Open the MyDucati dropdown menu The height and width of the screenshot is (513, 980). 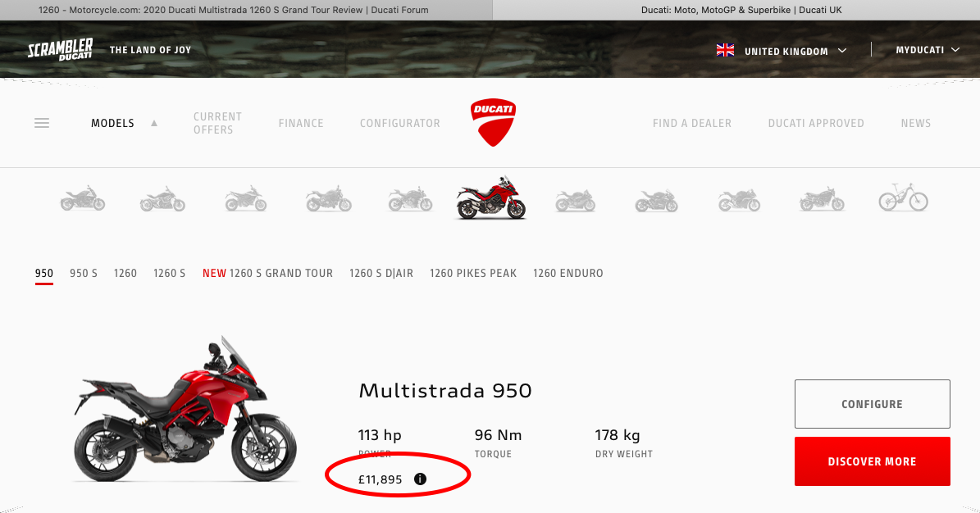point(928,50)
